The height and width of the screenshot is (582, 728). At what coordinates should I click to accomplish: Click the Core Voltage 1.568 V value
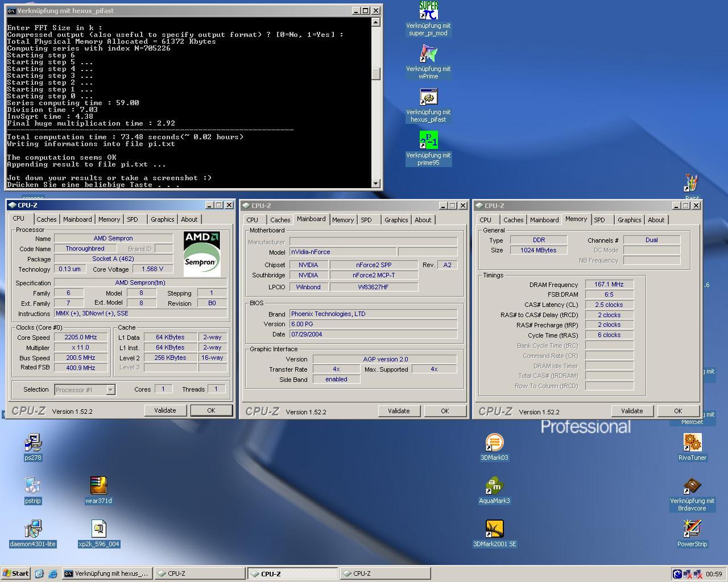click(152, 269)
